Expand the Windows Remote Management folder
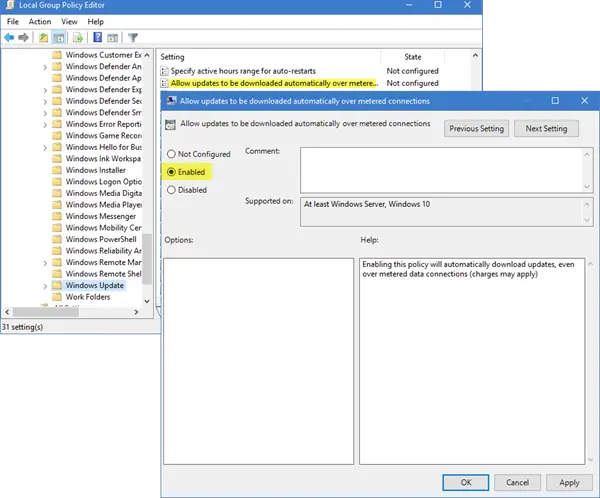This screenshot has height=498, width=600. click(45, 263)
